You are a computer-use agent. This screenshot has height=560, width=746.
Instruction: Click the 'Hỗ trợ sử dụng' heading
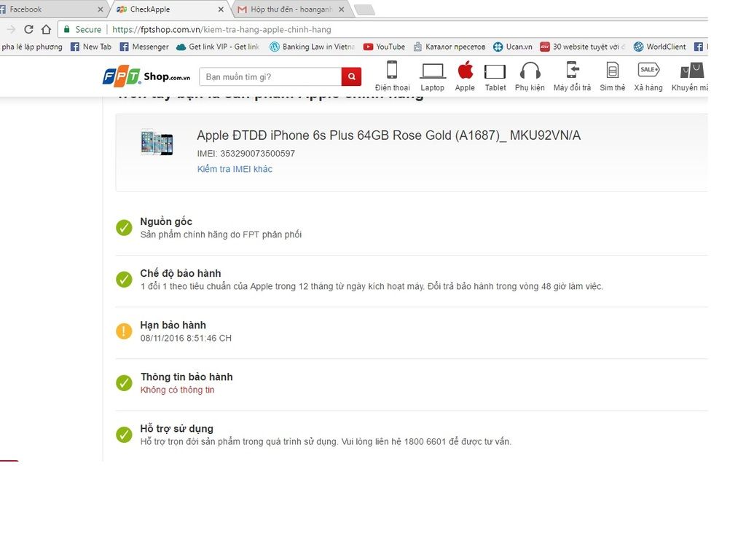point(176,429)
